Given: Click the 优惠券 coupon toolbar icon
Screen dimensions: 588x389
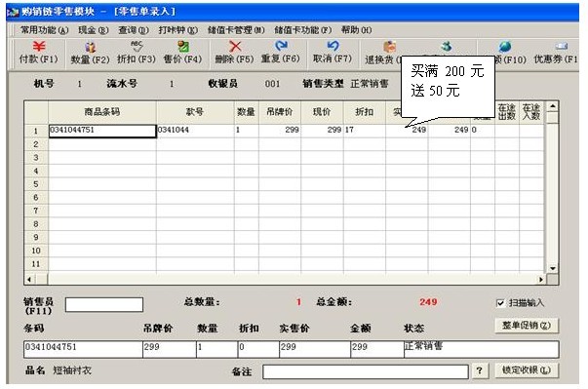Looking at the screenshot, I should (x=556, y=53).
